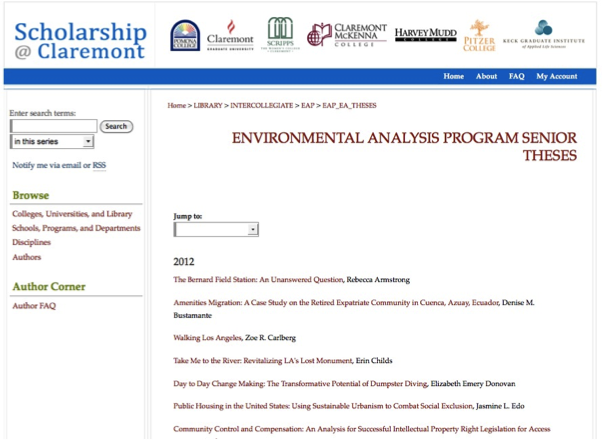Click the Harvey Mudd College logo

[x=425, y=35]
